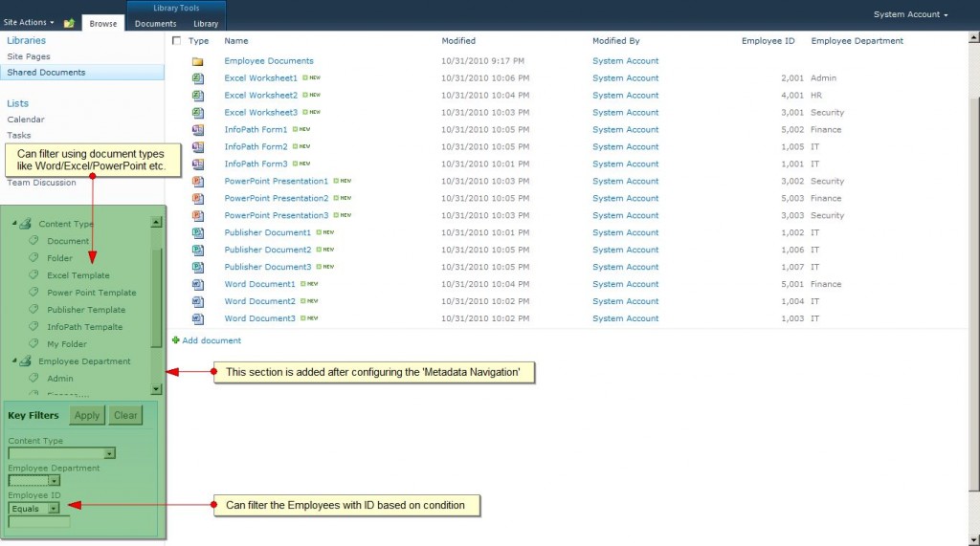Click the Apply key filters button

[x=87, y=415]
